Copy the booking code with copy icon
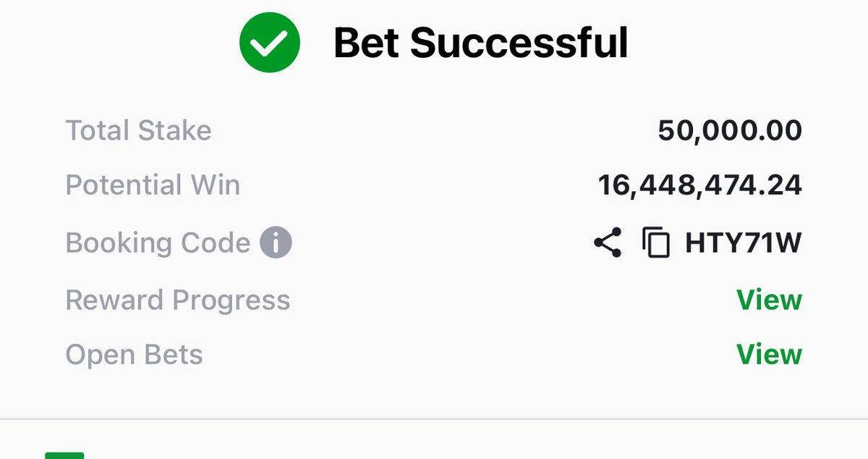868x459 pixels. pyautogui.click(x=656, y=243)
